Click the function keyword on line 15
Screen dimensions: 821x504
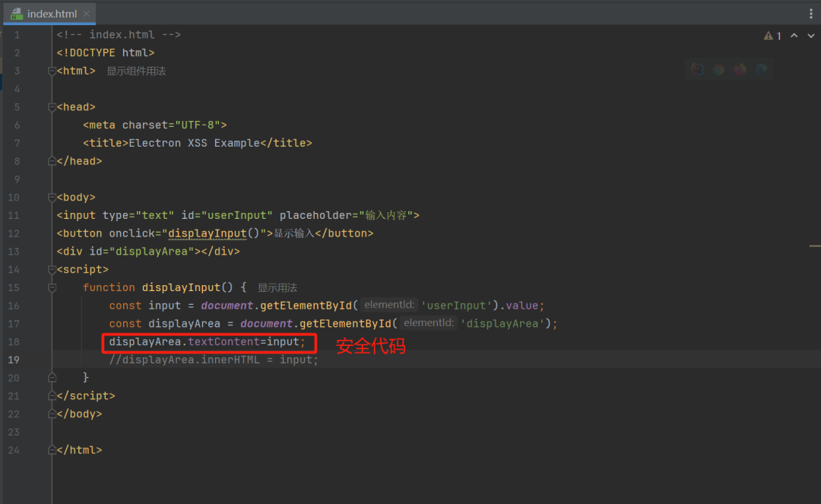pyautogui.click(x=109, y=288)
